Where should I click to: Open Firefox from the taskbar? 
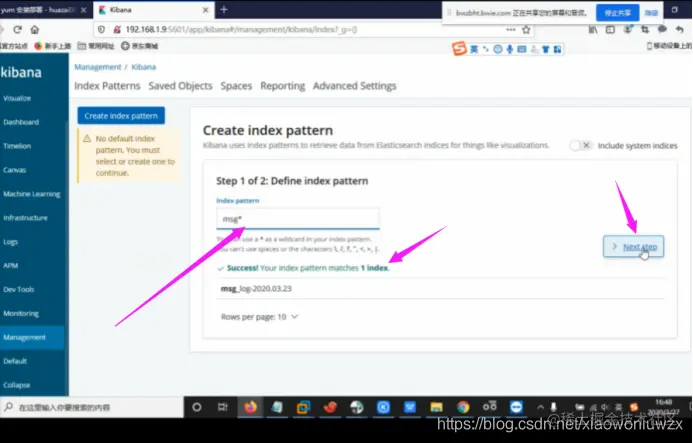tap(250, 407)
